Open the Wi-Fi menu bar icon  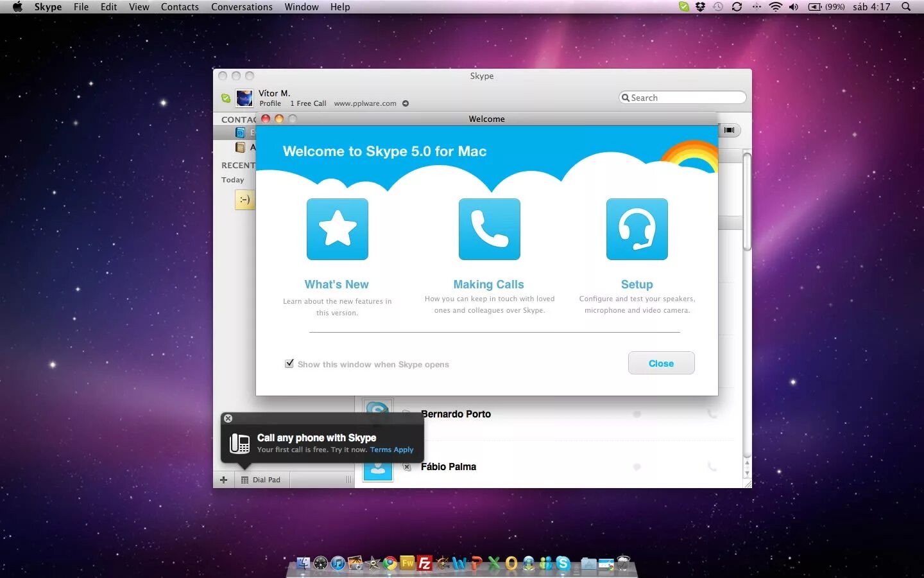(776, 7)
